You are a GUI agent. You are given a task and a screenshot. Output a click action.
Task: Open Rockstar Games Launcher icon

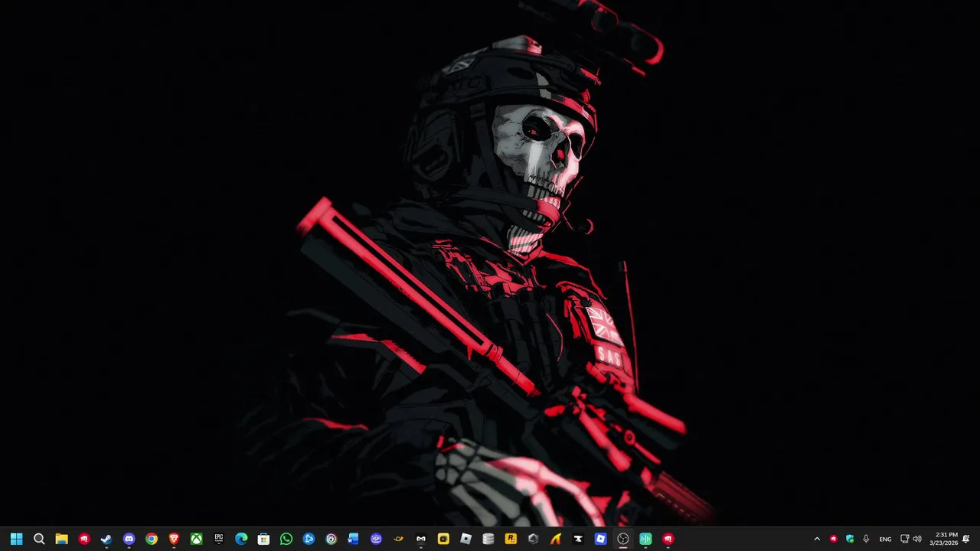(x=511, y=539)
